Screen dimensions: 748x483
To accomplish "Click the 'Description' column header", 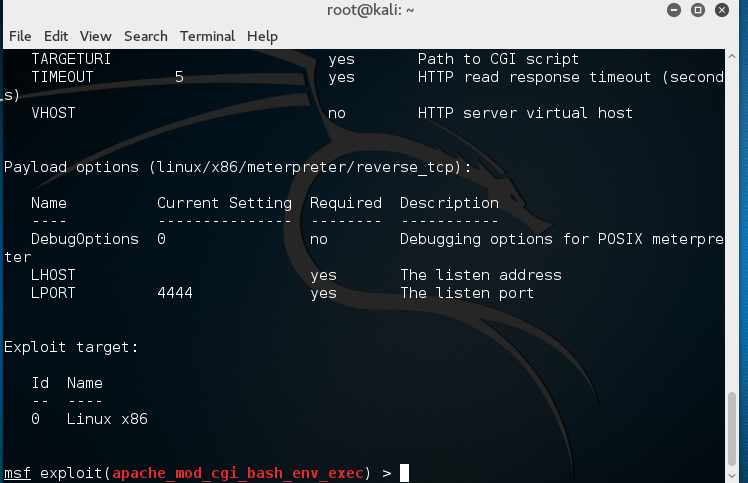I will click(x=449, y=203).
